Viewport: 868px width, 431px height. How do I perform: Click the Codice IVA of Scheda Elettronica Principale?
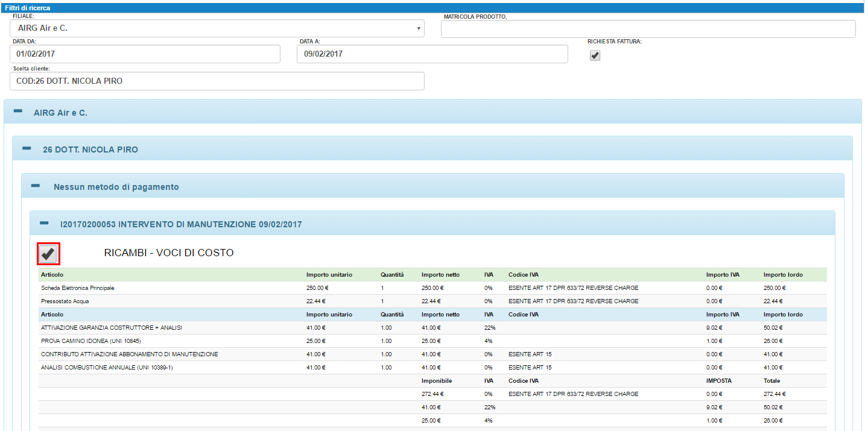(x=573, y=288)
